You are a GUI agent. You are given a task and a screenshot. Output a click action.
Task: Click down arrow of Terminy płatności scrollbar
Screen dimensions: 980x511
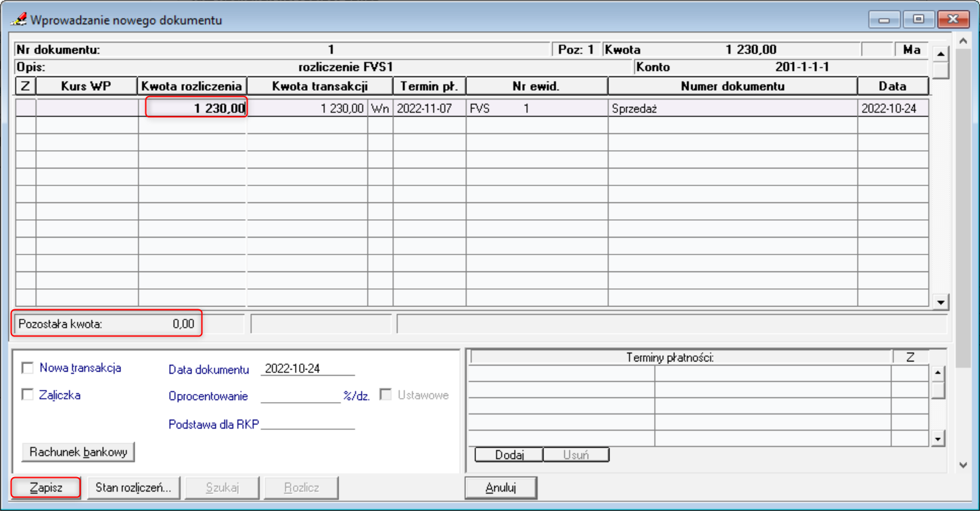[x=938, y=439]
